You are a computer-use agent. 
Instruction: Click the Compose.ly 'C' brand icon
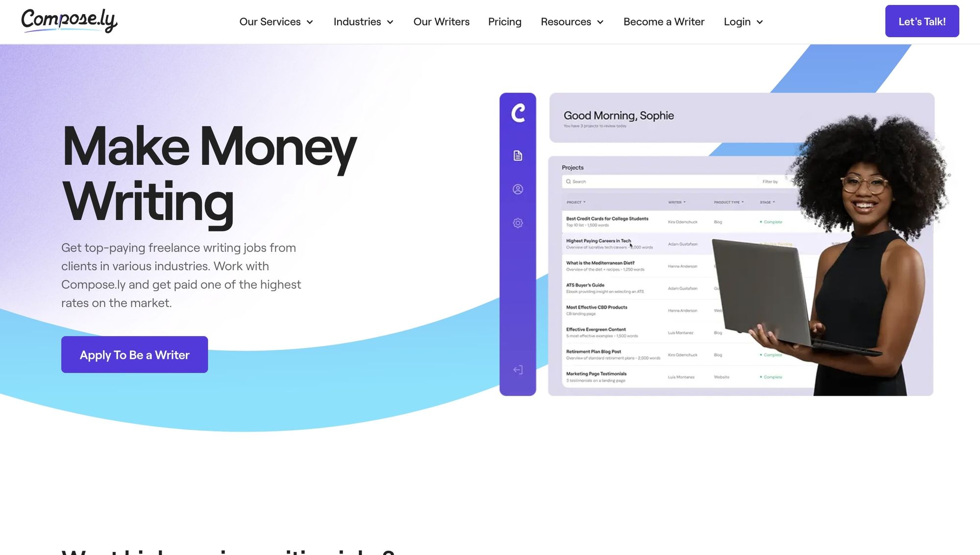click(x=517, y=112)
